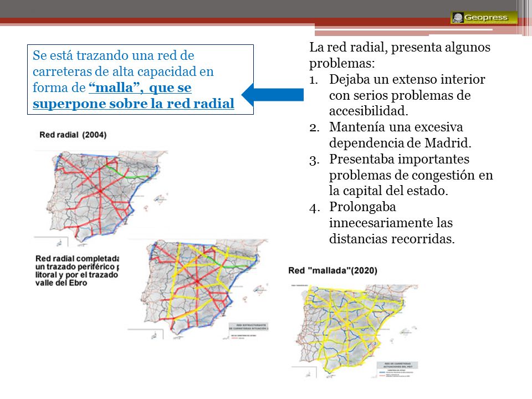The image size is (532, 399).
Task: Click list item "Dejaba un extenso interior"
Action: [x=407, y=79]
